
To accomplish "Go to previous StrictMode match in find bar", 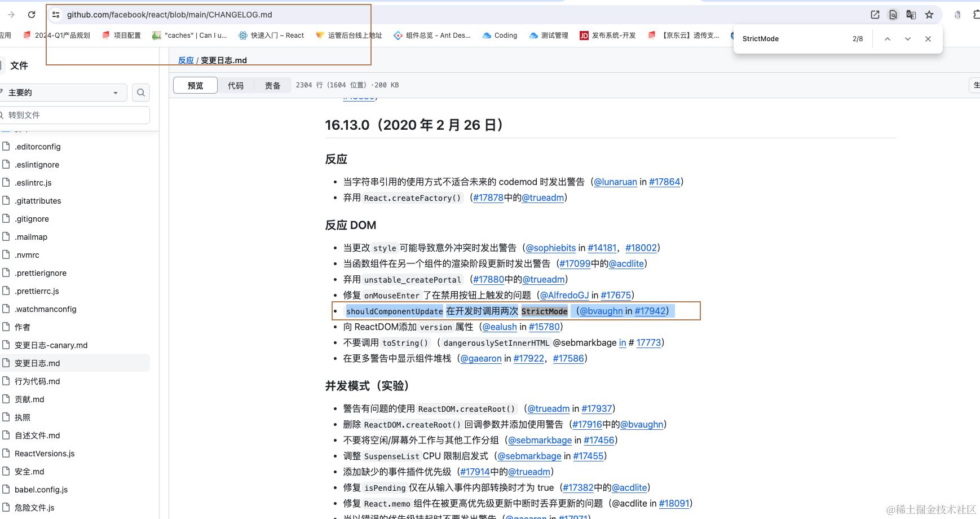I will (888, 39).
